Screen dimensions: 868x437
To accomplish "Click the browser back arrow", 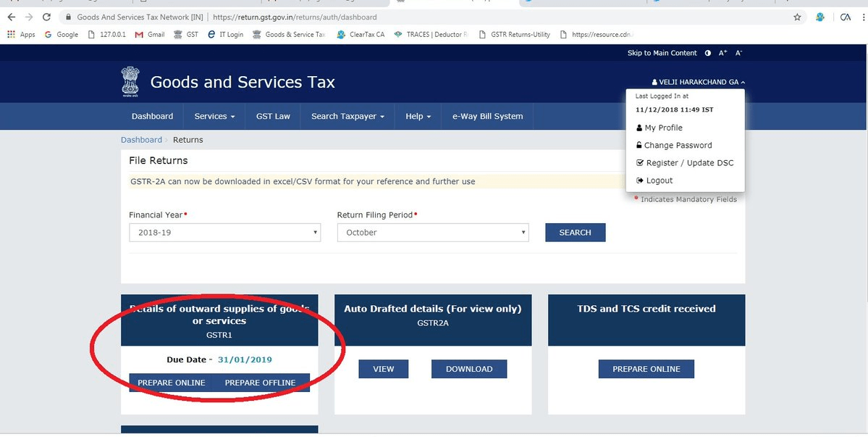I will (11, 17).
